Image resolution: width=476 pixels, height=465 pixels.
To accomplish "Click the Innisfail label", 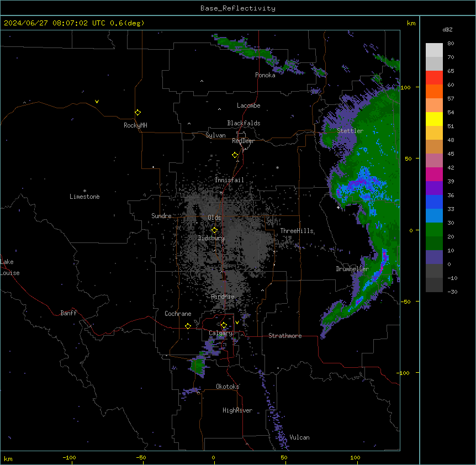I will tap(229, 180).
